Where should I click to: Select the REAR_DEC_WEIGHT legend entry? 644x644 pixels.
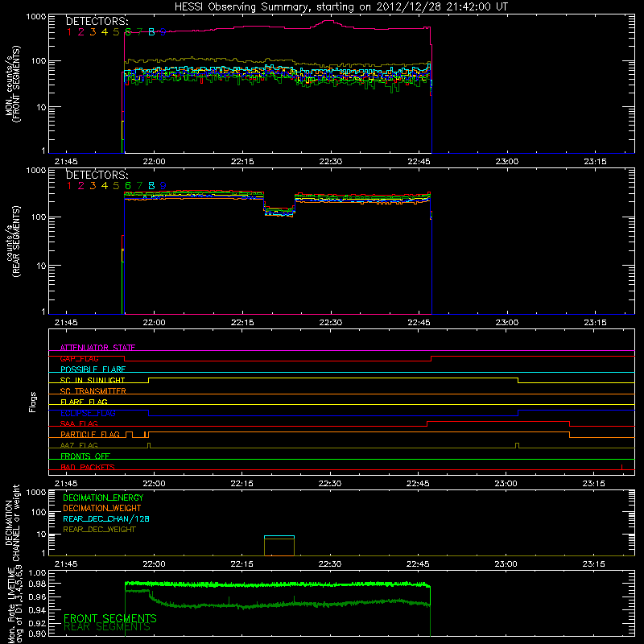[99, 530]
